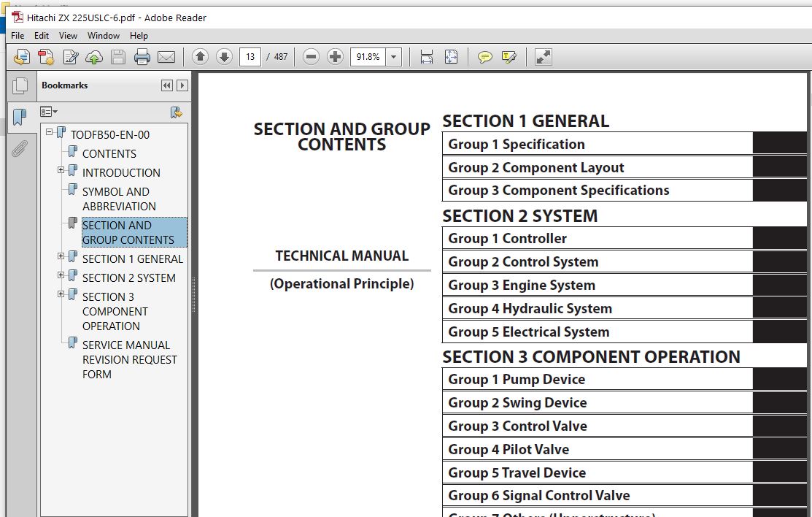
Task: Click the Group 3 Control Valve link
Action: click(517, 426)
